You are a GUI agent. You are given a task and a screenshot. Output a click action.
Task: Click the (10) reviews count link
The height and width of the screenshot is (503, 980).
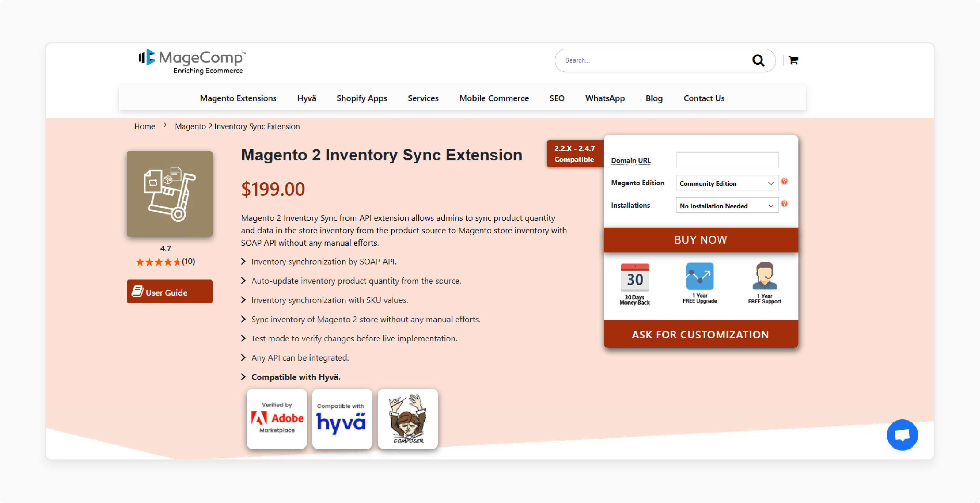pyautogui.click(x=188, y=261)
